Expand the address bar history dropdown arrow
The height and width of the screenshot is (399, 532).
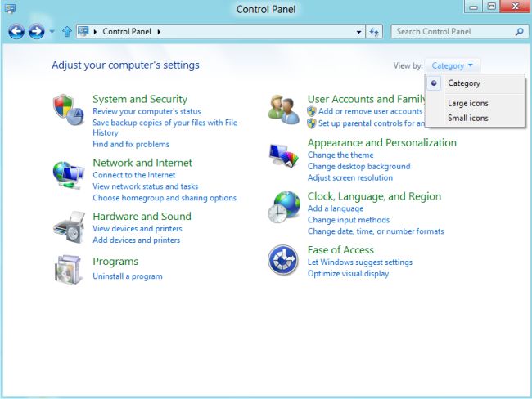coord(359,32)
